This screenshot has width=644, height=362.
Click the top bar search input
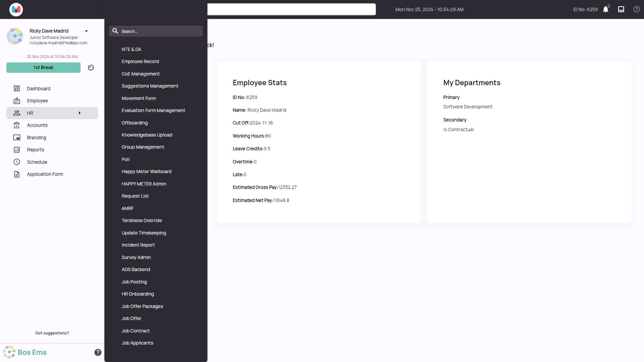click(291, 9)
